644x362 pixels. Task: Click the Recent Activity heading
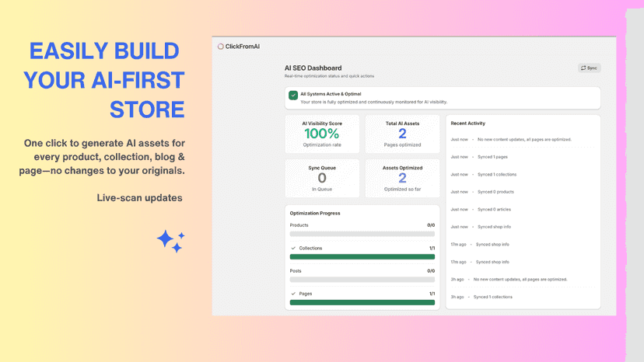pos(467,124)
